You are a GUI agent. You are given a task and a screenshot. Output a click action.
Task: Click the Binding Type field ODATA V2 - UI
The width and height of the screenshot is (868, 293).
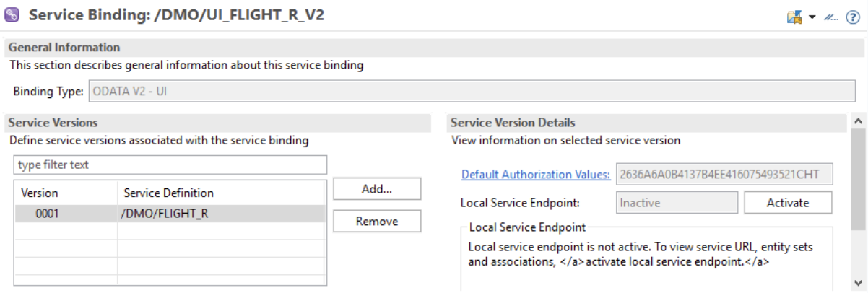click(471, 92)
